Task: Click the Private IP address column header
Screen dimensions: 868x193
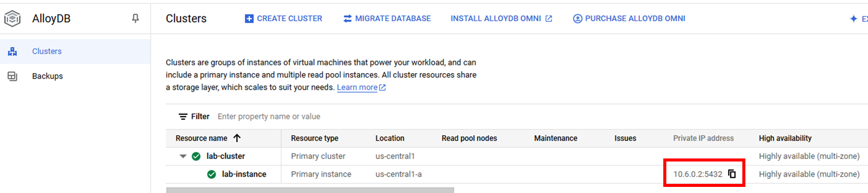Action: point(703,138)
